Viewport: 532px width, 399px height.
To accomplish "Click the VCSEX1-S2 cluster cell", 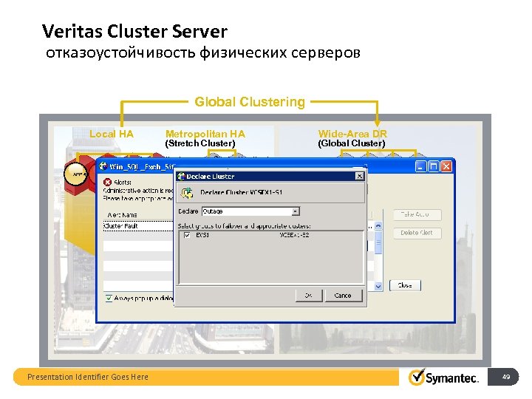I will click(294, 235).
